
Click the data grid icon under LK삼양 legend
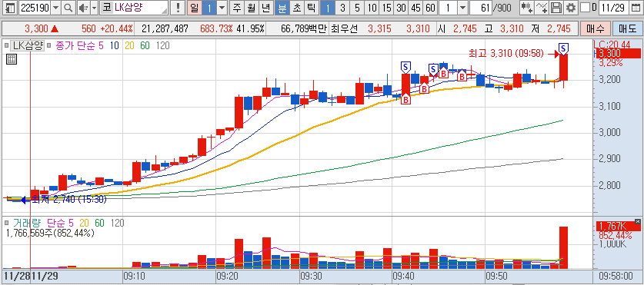coord(12,59)
